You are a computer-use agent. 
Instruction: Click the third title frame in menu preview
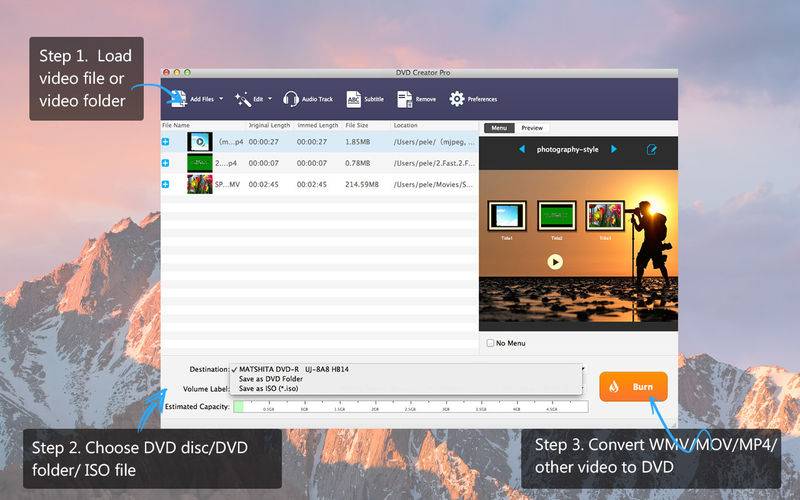point(605,216)
